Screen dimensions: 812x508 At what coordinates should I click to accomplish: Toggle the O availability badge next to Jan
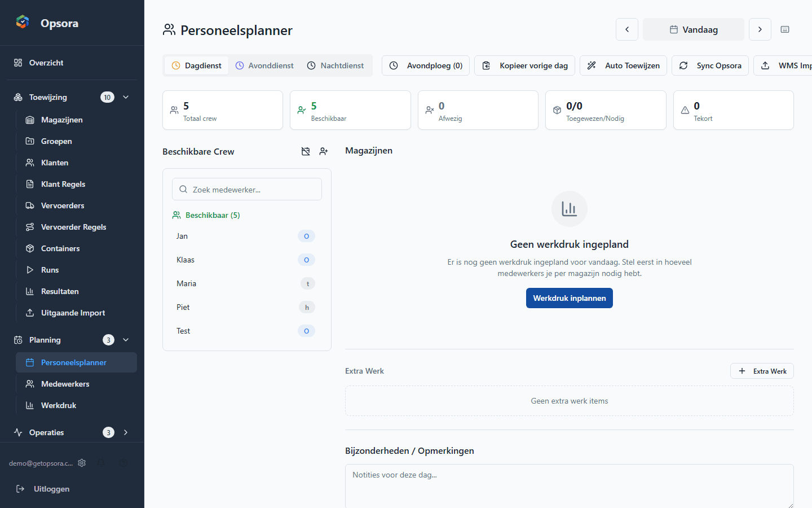306,236
